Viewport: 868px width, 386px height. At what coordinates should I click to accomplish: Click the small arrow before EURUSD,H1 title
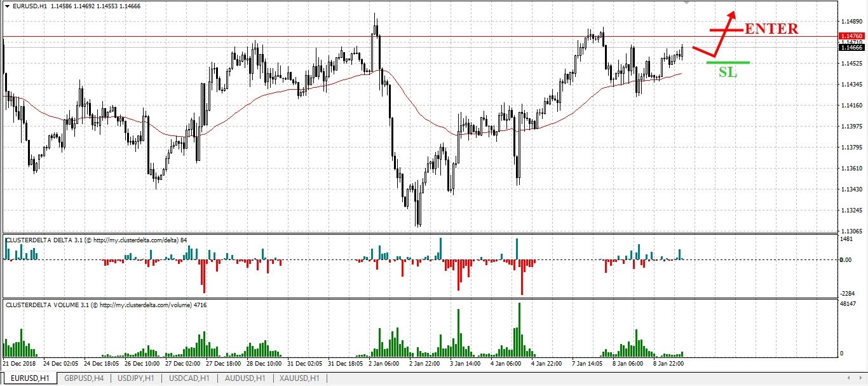coord(7,6)
